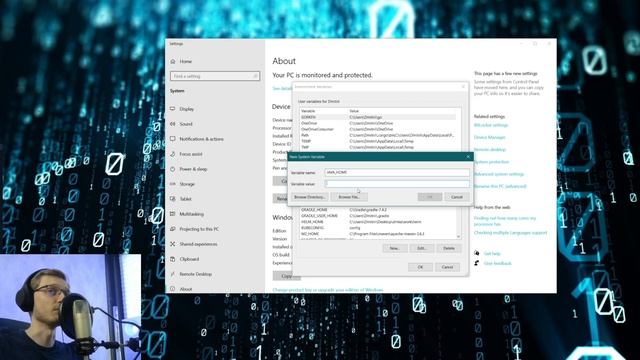The image size is (640, 360).
Task: Open Change product key or upgrade link
Action: [x=328, y=290]
